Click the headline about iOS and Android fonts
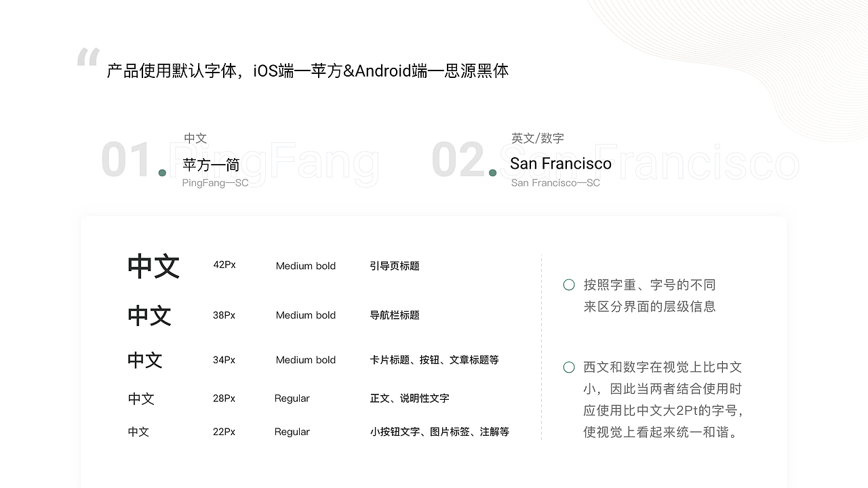 (x=307, y=70)
